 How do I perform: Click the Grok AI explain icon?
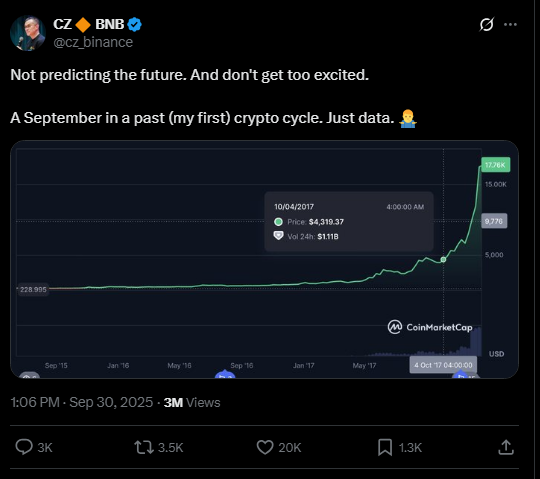pyautogui.click(x=487, y=24)
